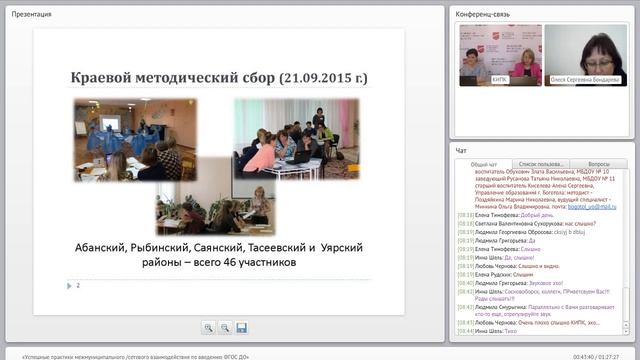The width and height of the screenshot is (640, 360).
Task: Click Людмила Григорьева's Да message
Action: click(x=496, y=240)
